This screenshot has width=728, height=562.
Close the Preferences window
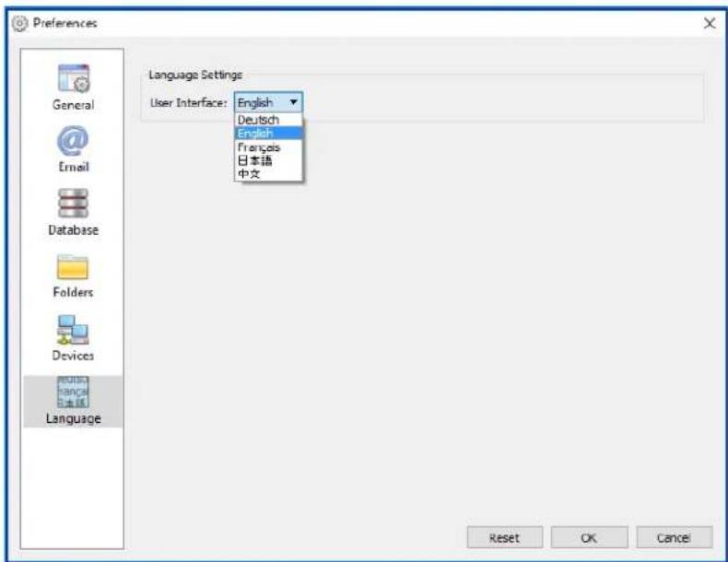coord(709,23)
